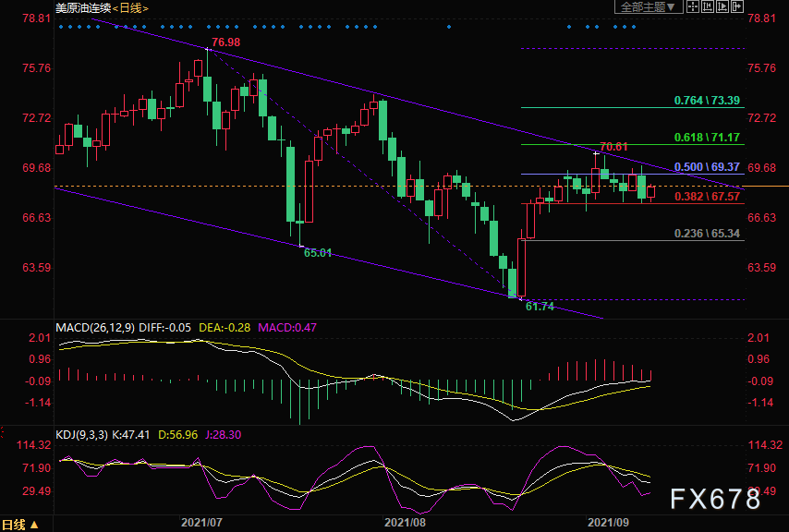Click the exit arrow icon at top right
The width and height of the screenshot is (789, 532).
(x=737, y=6)
